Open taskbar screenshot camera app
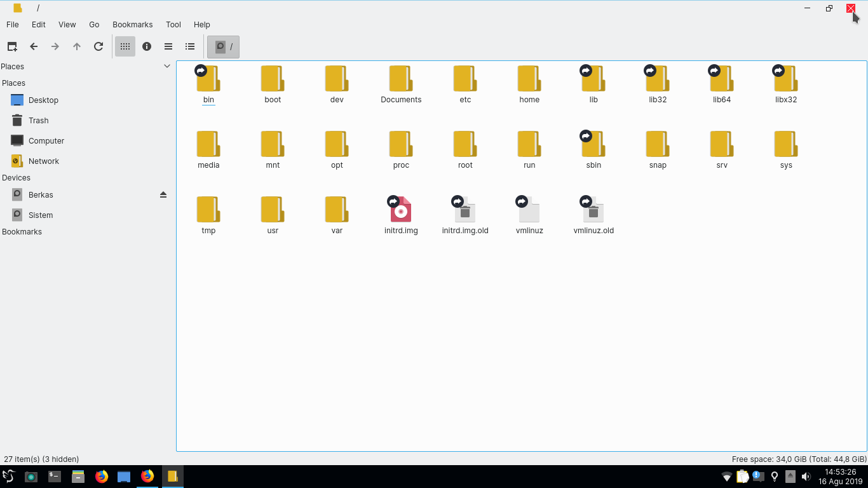 (x=31, y=476)
